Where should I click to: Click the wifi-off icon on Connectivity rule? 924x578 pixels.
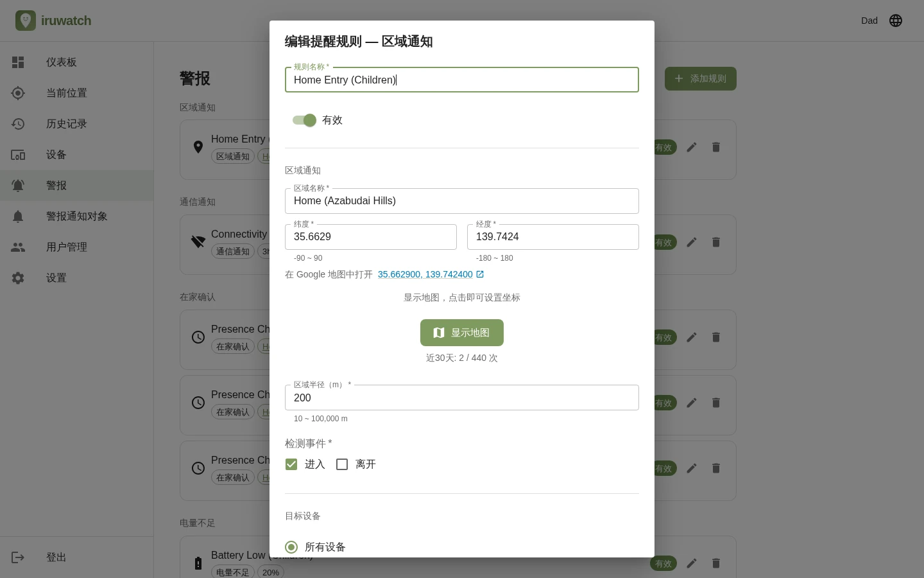coord(198,242)
